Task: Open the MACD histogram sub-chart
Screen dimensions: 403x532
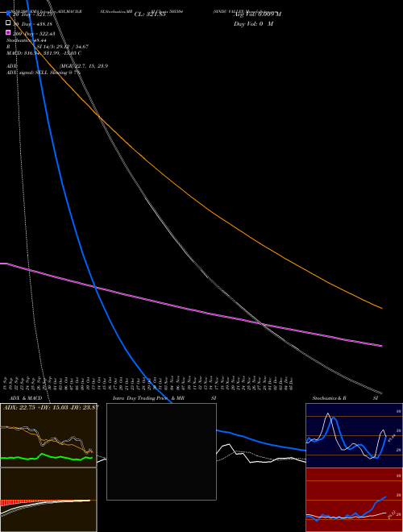Action: point(48,500)
